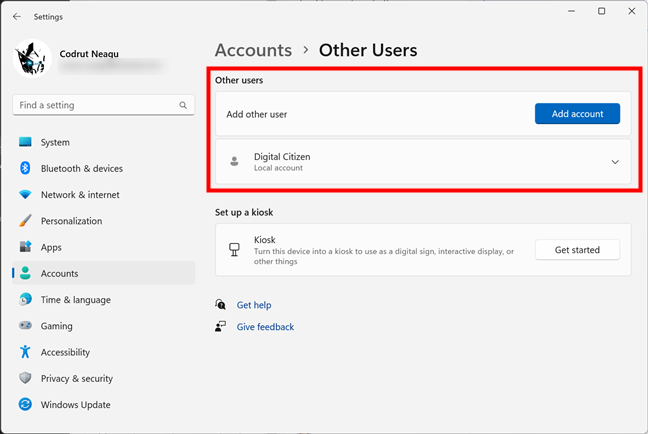The height and width of the screenshot is (434, 648).
Task: Click the Accessibility figure icon
Action: pos(25,352)
